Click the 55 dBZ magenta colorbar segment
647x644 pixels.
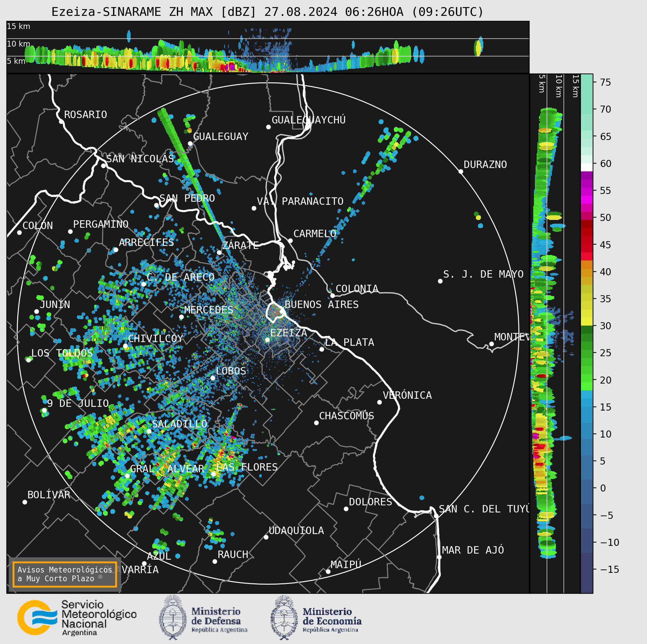587,191
